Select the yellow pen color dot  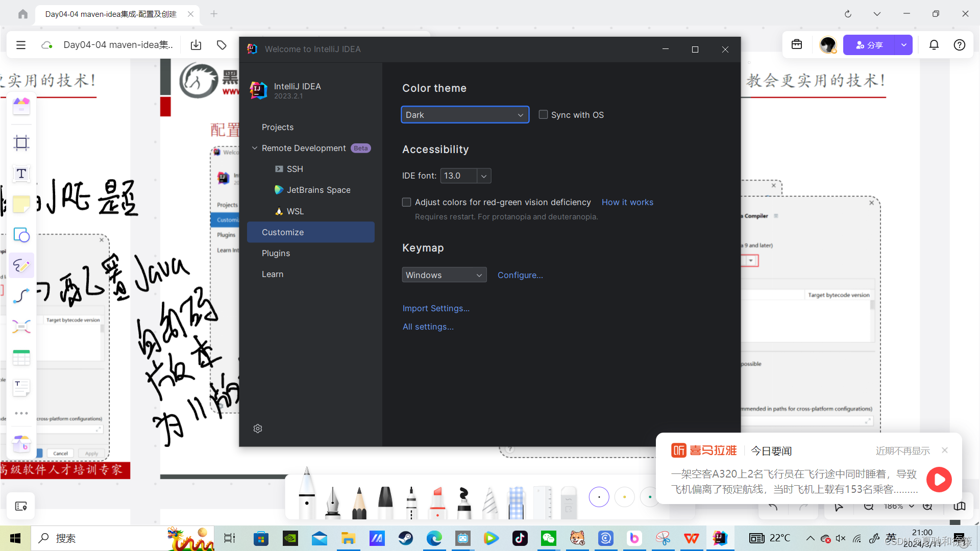tap(624, 497)
